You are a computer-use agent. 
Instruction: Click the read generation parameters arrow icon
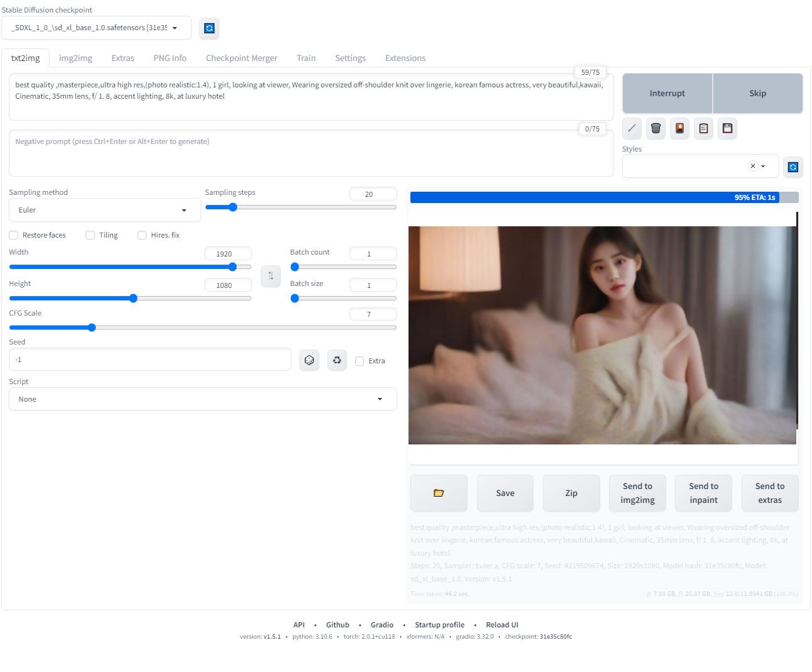[x=632, y=128]
